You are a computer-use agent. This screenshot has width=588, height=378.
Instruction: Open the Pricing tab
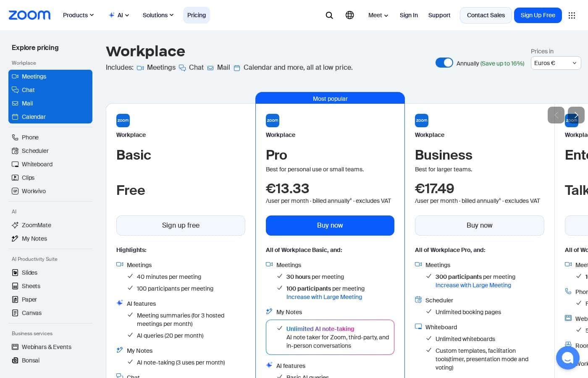click(x=197, y=15)
